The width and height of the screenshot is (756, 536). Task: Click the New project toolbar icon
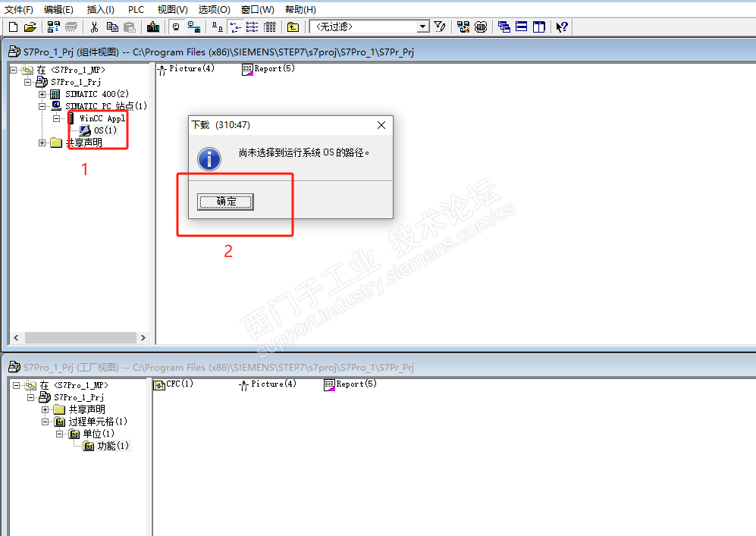coord(13,27)
